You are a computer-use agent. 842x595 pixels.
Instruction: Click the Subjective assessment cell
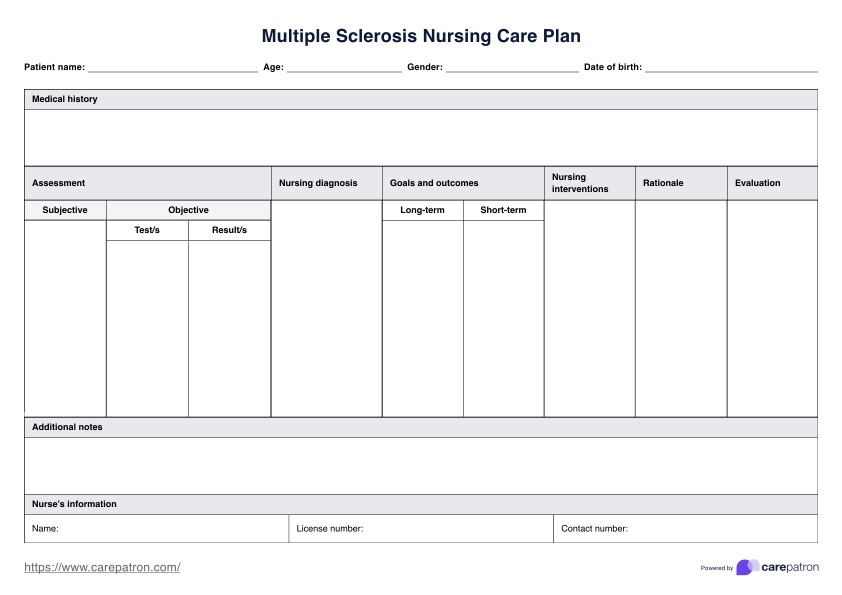pyautogui.click(x=65, y=317)
